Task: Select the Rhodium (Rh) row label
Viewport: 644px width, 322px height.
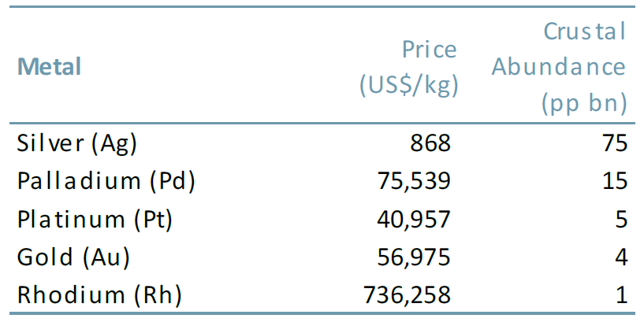Action: coord(99,294)
